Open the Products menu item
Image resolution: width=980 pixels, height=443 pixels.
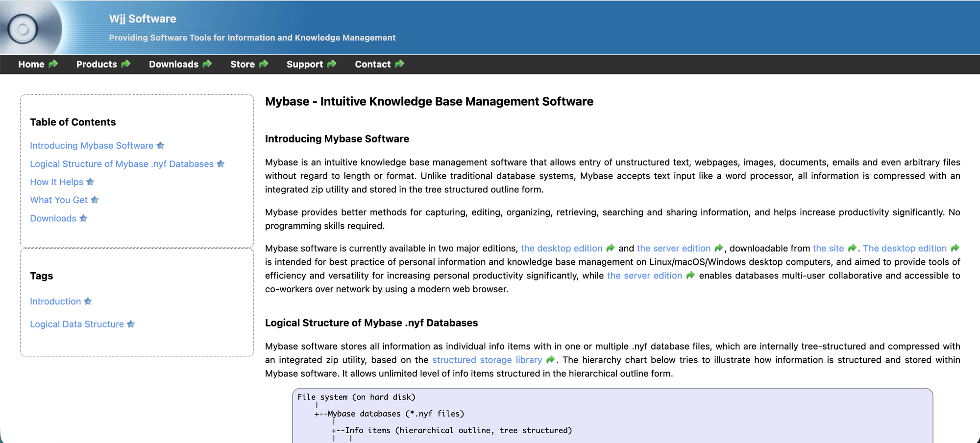point(97,64)
